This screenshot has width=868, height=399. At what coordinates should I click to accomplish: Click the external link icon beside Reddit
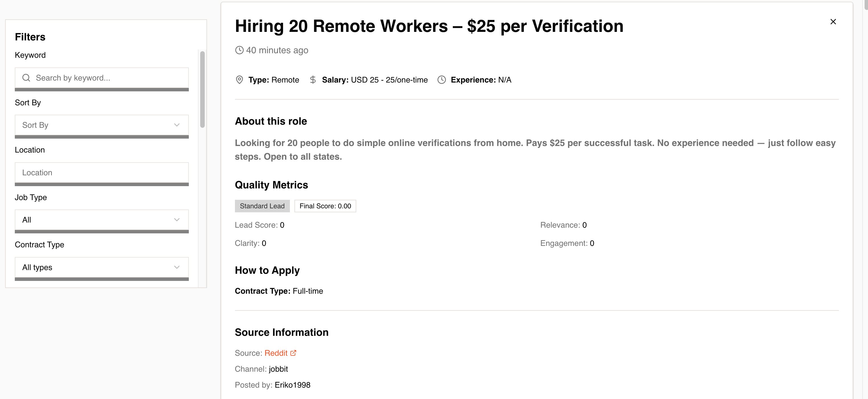[x=293, y=353]
